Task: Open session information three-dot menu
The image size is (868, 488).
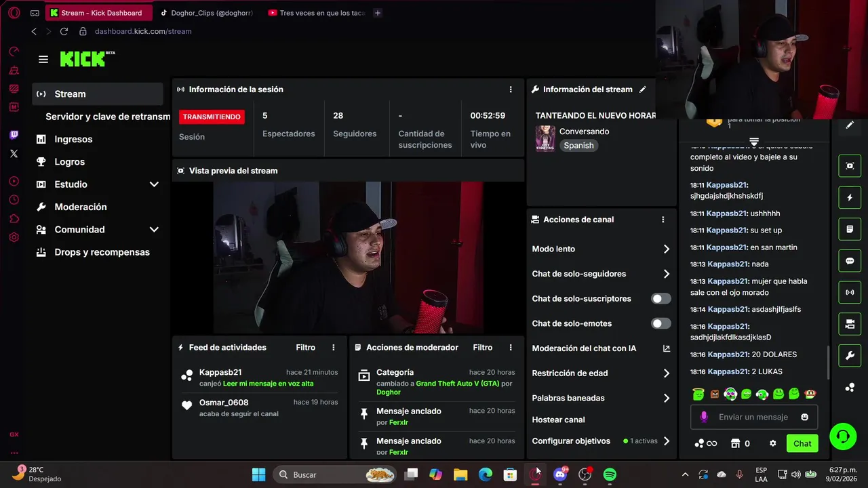Action: (511, 89)
